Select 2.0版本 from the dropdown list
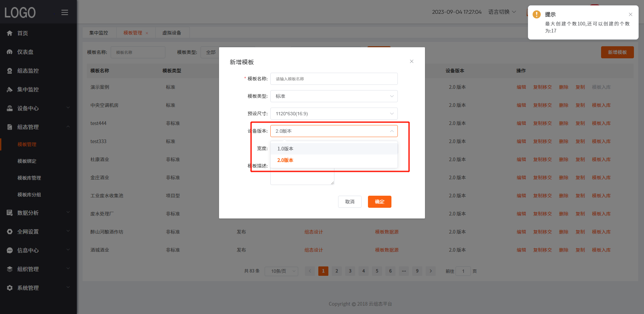Viewport: 644px width, 314px height. (x=334, y=160)
